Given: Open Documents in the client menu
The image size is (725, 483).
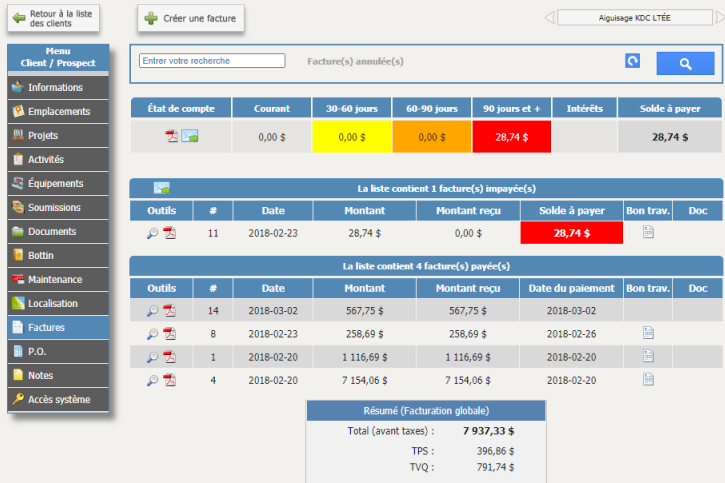Looking at the screenshot, I should (58, 232).
